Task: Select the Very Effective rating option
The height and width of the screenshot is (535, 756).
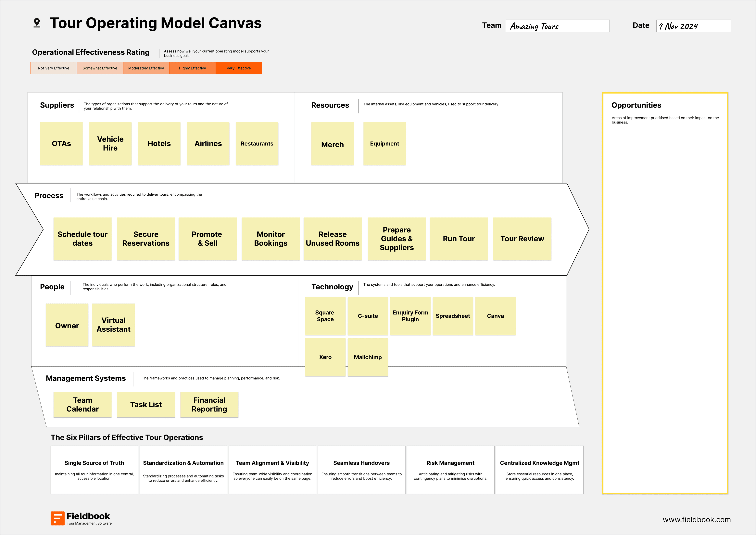Action: click(x=238, y=68)
